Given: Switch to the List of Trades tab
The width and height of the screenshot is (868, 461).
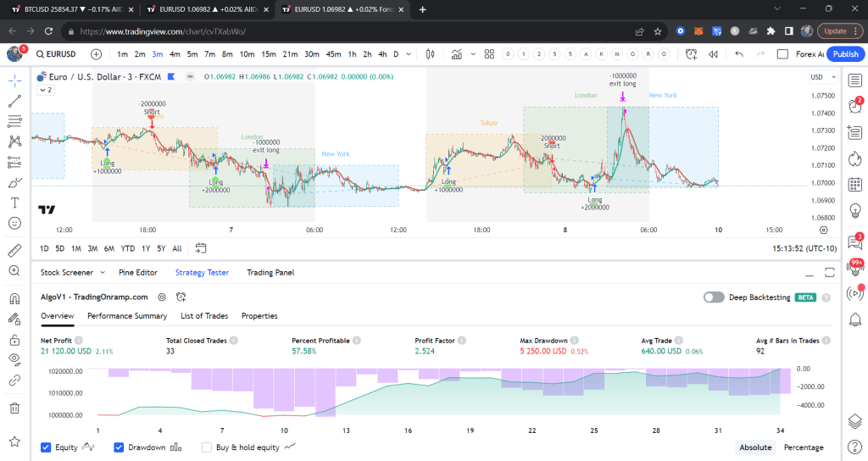Looking at the screenshot, I should point(204,316).
